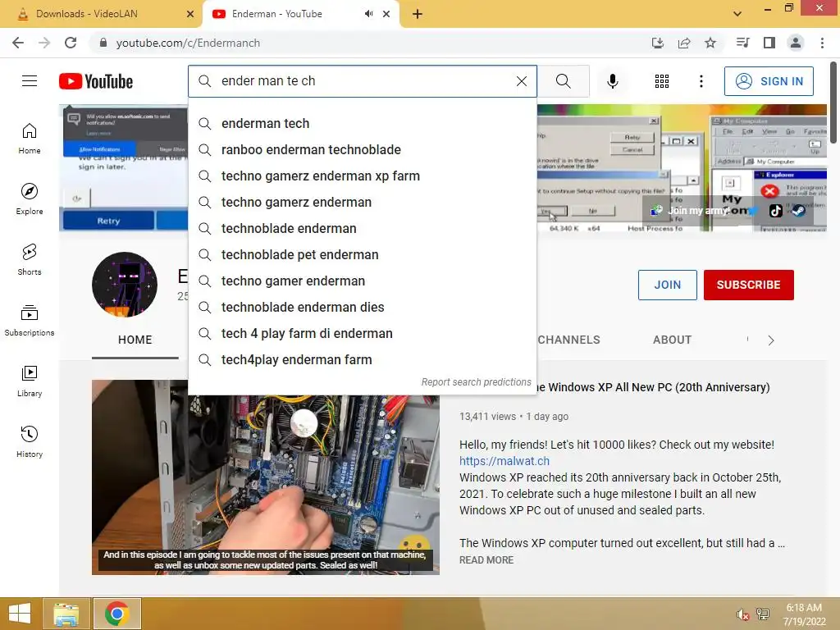Click the Enderman channel avatar
Viewport: 840px width, 630px height.
point(125,285)
